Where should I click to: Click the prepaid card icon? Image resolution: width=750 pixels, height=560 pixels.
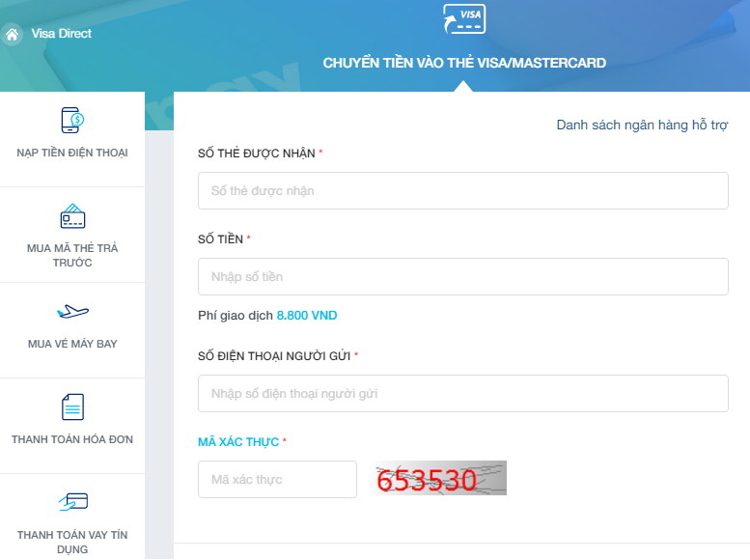pos(72,216)
